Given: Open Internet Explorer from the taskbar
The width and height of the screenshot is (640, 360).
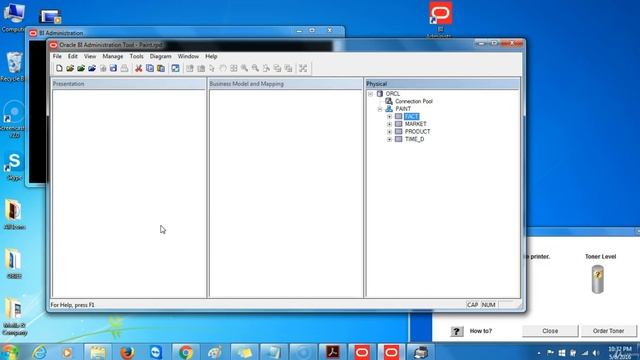Looking at the screenshot, I should (x=40, y=352).
